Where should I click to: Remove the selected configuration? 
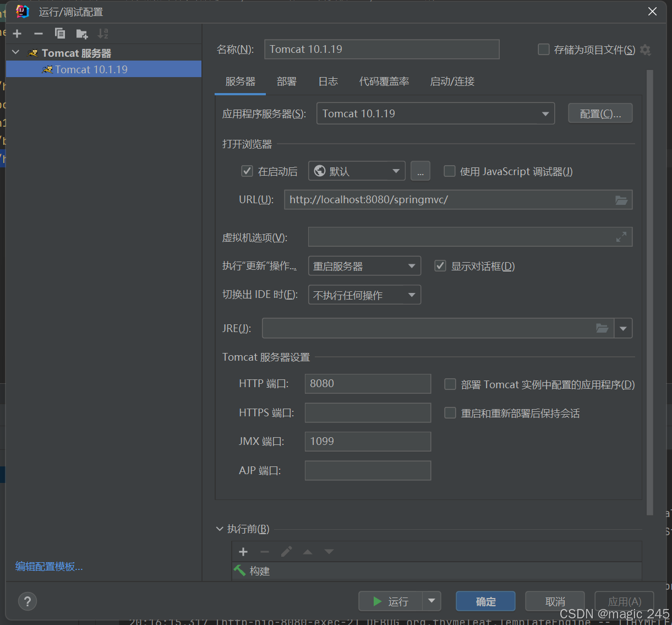point(39,34)
